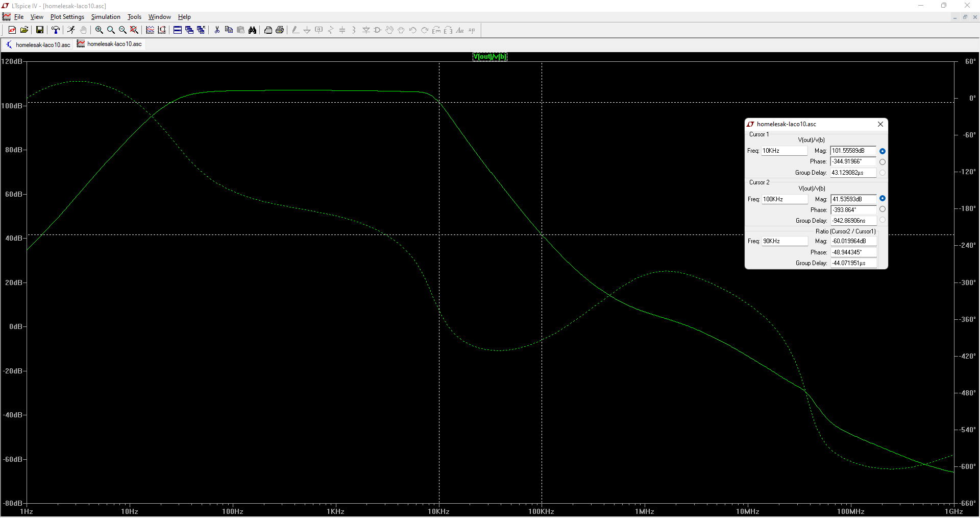The image size is (980, 518).
Task: Tile windows horizontally icon
Action: (x=178, y=30)
